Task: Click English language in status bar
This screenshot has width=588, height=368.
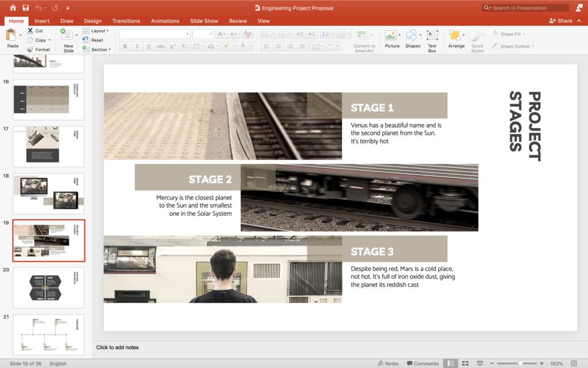Action: [58, 363]
